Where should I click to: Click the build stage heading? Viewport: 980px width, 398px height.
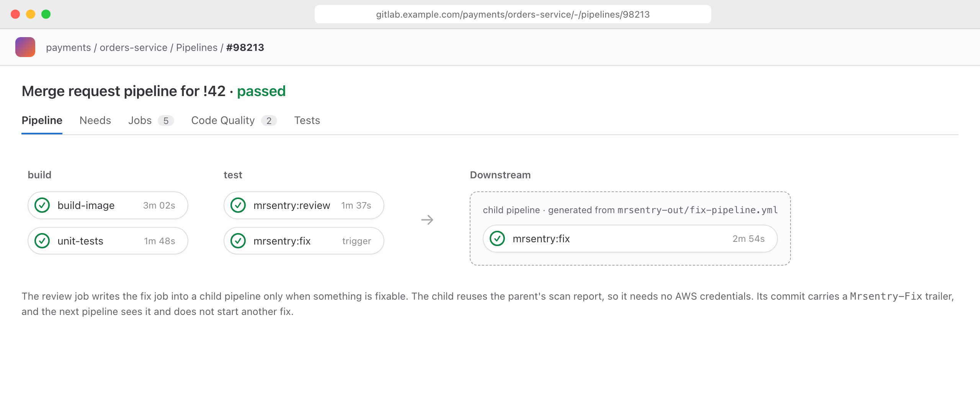tap(39, 175)
